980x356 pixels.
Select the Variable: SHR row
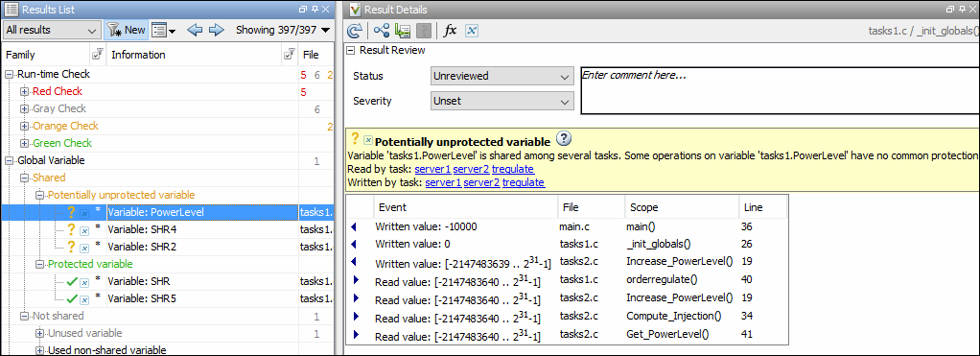coord(168,281)
